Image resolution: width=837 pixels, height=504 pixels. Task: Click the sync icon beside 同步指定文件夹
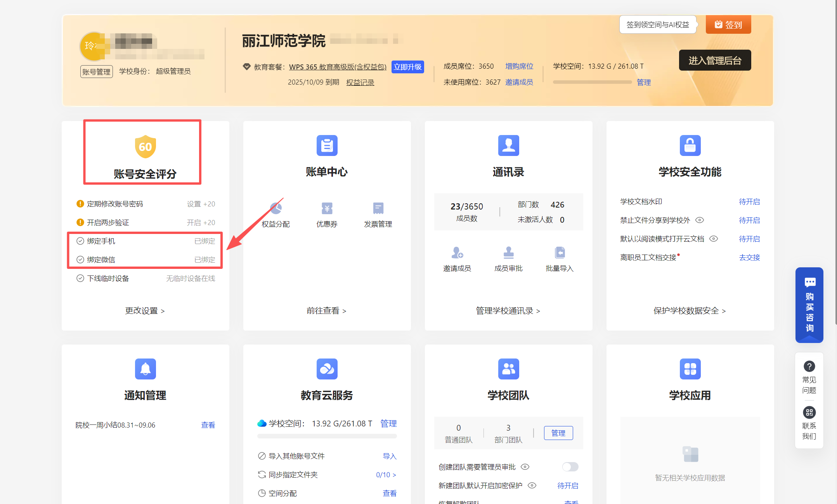[x=262, y=475]
